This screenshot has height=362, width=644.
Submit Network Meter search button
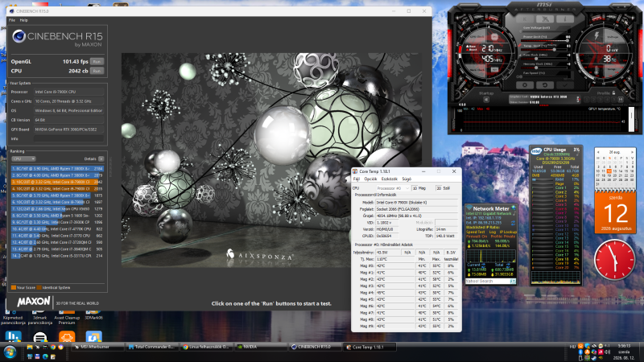click(x=513, y=281)
